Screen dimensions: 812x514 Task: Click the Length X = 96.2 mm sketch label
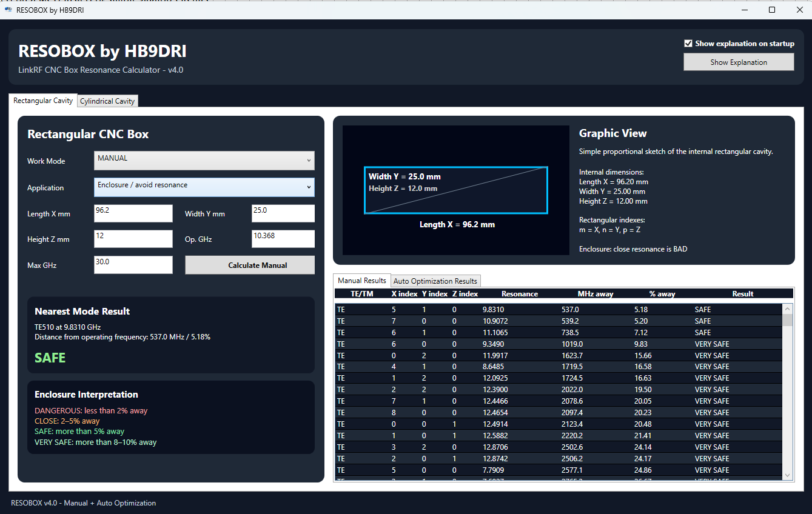457,225
